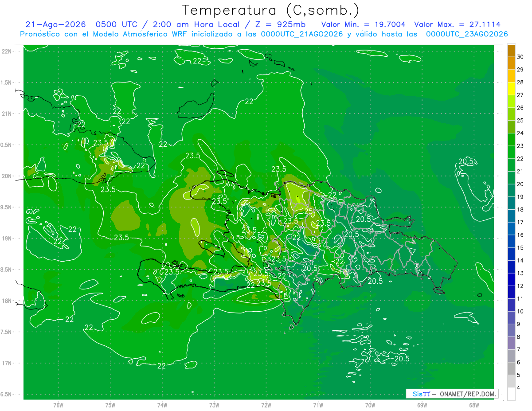Click the blue colorbar segment between 14 and 15
This screenshot has width=532, height=411.
click(x=511, y=254)
